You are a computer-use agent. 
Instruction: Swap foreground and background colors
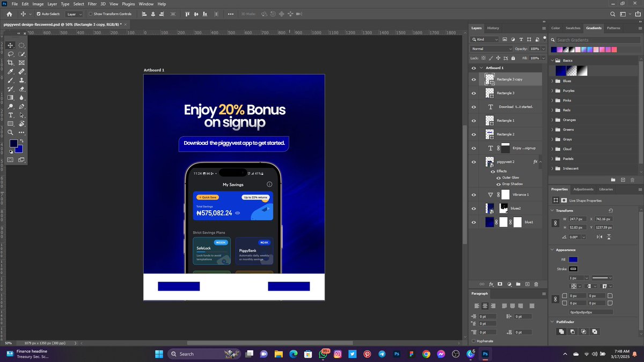22,141
